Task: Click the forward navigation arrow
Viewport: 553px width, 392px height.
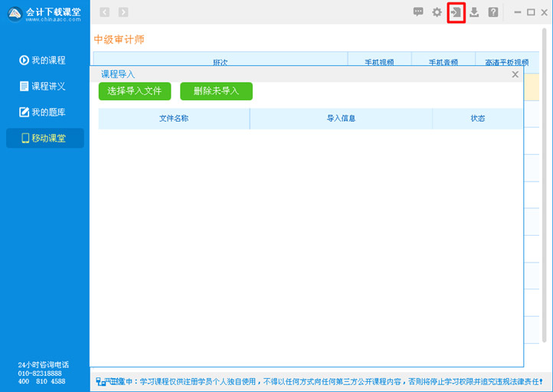Action: coord(123,12)
